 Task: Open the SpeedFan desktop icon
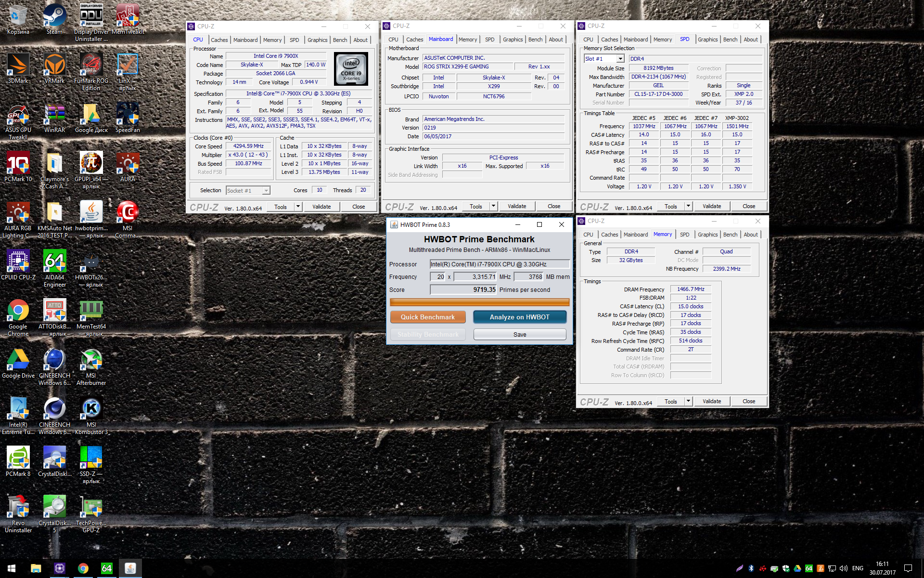click(128, 118)
